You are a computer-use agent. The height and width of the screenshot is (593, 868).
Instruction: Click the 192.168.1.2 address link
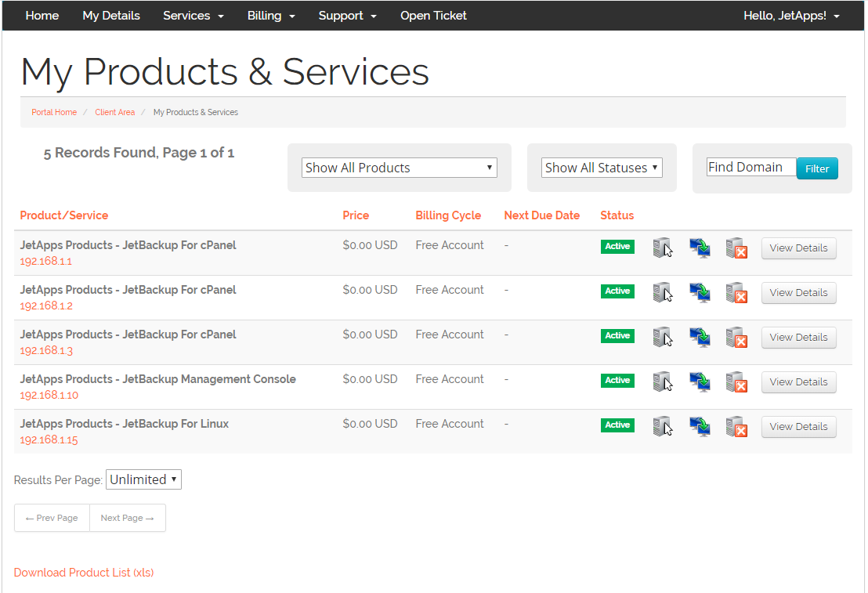[x=46, y=306]
